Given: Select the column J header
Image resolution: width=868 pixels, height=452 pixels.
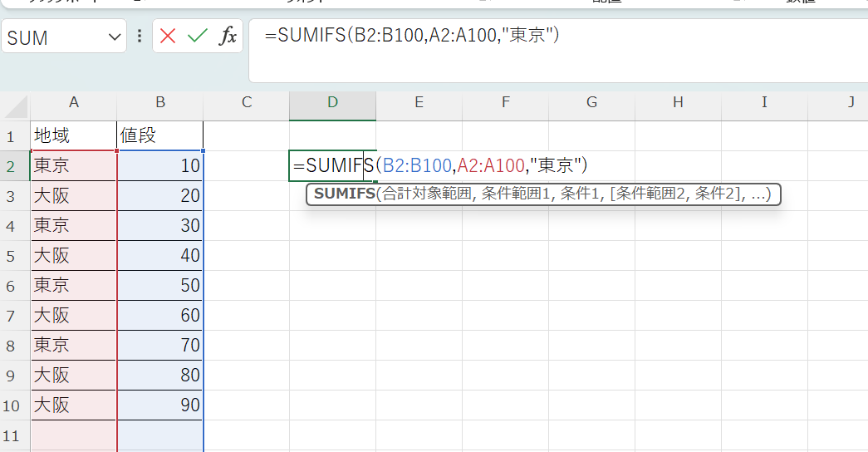Looking at the screenshot, I should click(850, 102).
